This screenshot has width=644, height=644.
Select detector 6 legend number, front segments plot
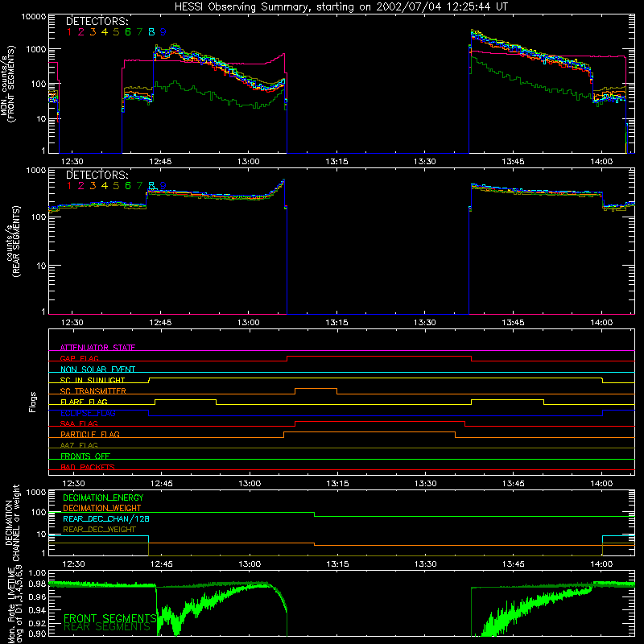click(x=128, y=32)
